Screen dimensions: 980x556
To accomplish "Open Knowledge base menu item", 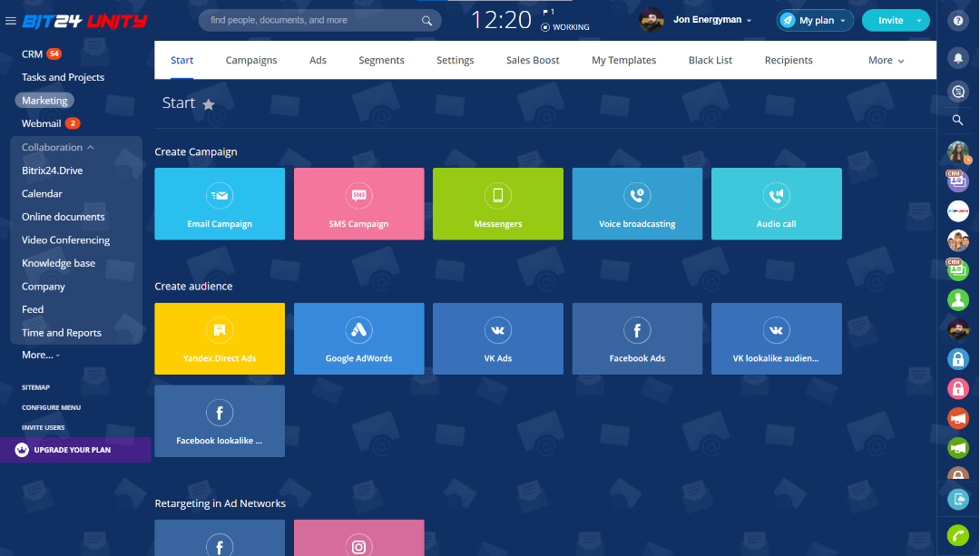I will (x=58, y=263).
